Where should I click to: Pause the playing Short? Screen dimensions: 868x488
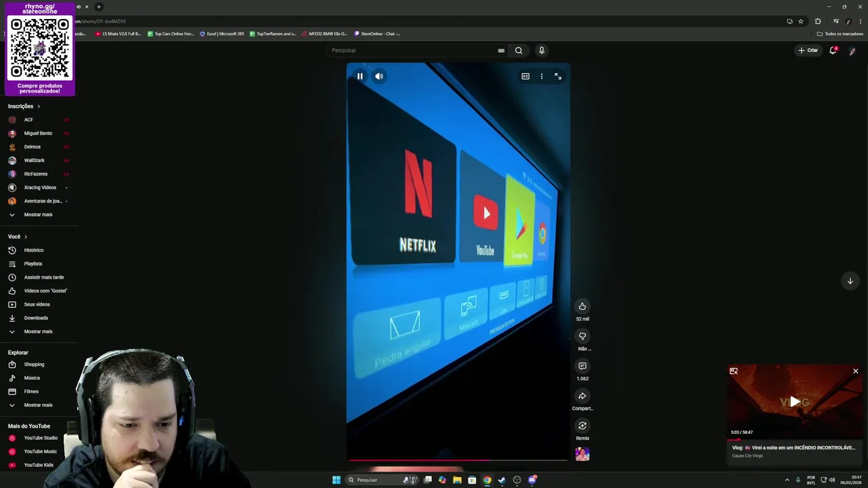(360, 77)
